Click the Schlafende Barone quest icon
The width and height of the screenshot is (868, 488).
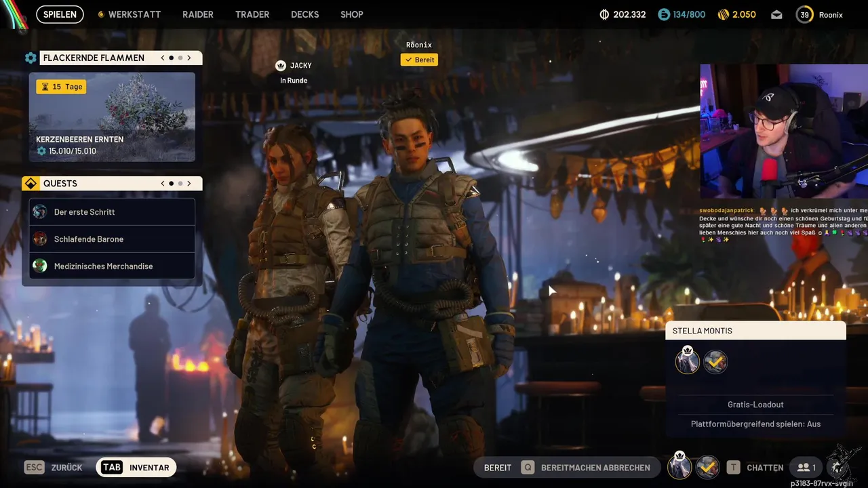point(40,239)
